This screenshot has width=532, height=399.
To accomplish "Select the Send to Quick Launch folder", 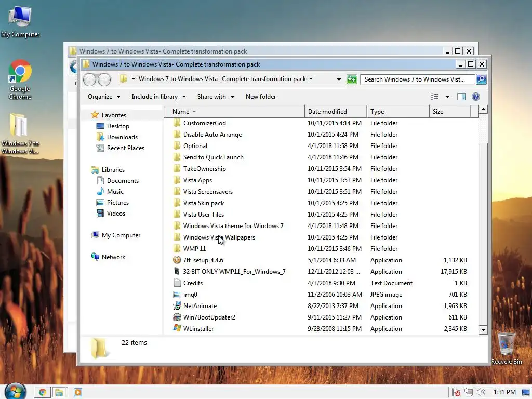I will coord(214,157).
